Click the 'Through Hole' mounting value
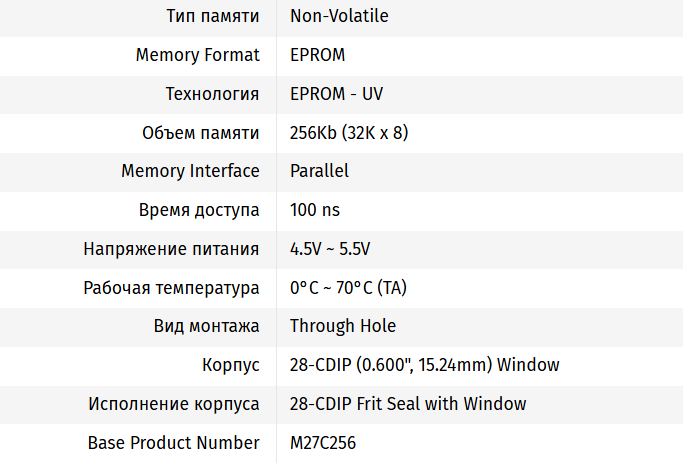The image size is (683, 463). click(x=343, y=326)
